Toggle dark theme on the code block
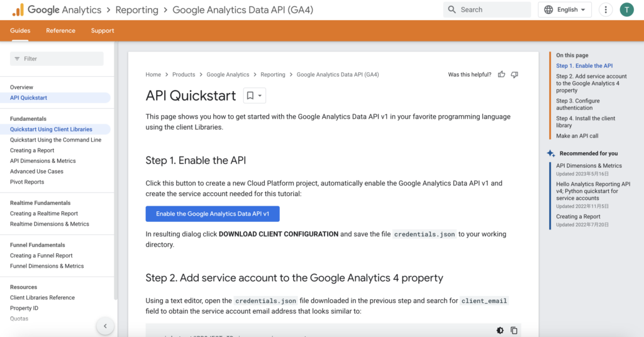 pyautogui.click(x=500, y=330)
